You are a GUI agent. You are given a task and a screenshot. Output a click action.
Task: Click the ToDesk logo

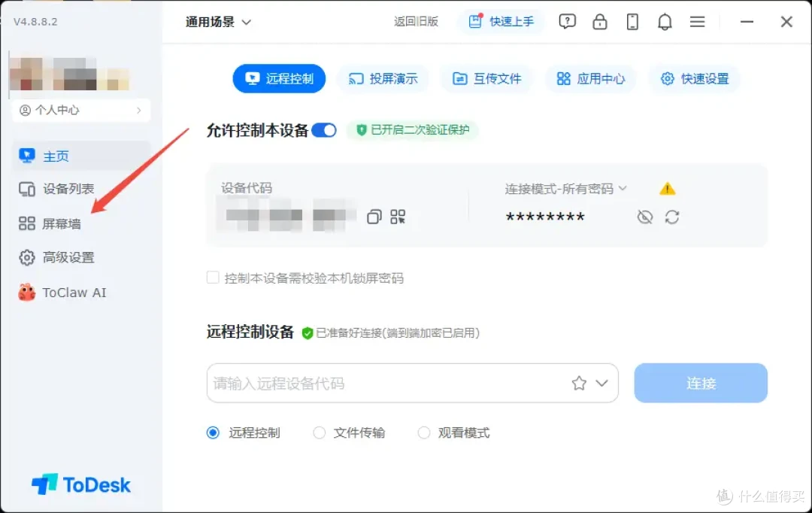[x=81, y=484]
